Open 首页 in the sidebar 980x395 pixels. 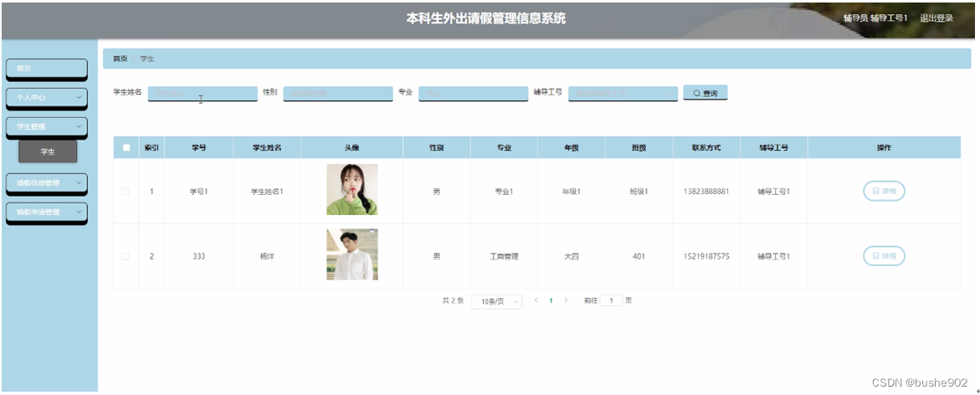click(x=47, y=69)
